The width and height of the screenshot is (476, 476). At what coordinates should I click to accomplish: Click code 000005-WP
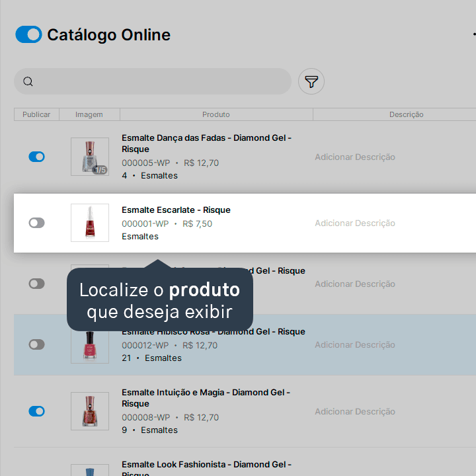pyautogui.click(x=145, y=163)
